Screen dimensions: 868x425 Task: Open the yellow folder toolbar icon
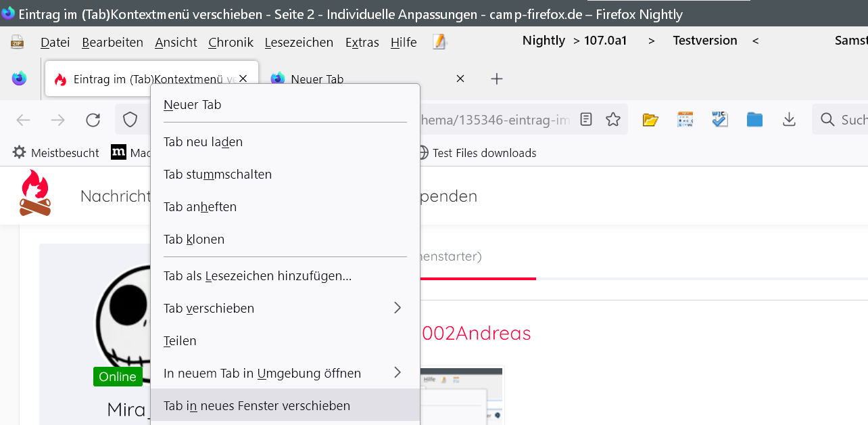650,120
